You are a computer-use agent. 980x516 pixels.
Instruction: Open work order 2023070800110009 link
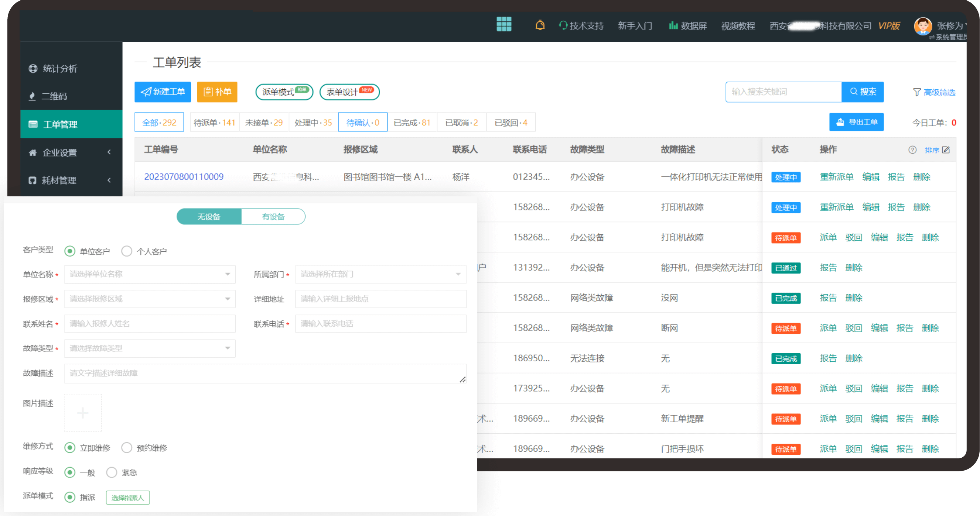tap(184, 177)
